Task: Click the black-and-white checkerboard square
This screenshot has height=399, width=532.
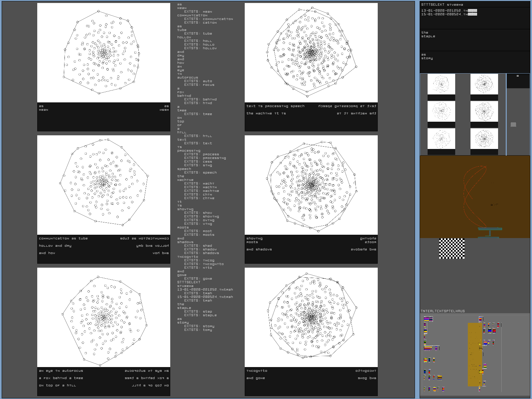Action: tap(452, 248)
